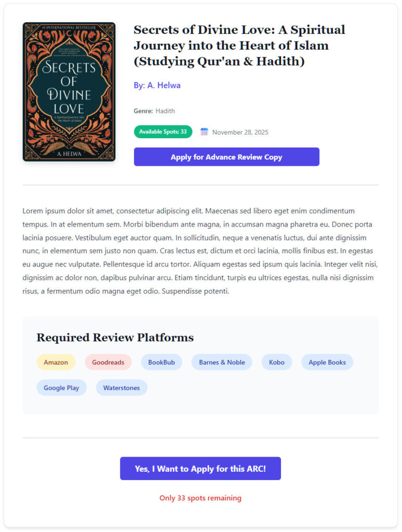Click the Yes, I Want to Apply button
402x532 pixels.
pos(200,468)
